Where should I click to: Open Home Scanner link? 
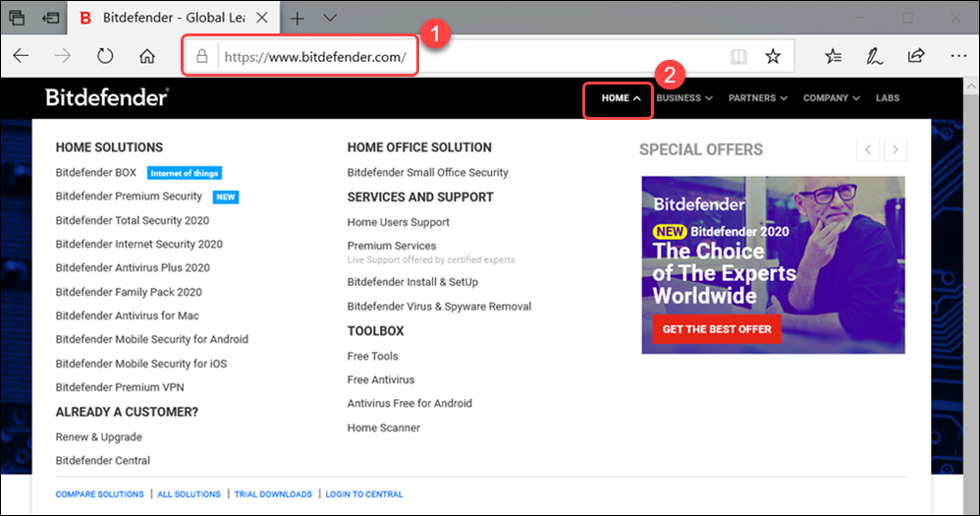(x=384, y=429)
